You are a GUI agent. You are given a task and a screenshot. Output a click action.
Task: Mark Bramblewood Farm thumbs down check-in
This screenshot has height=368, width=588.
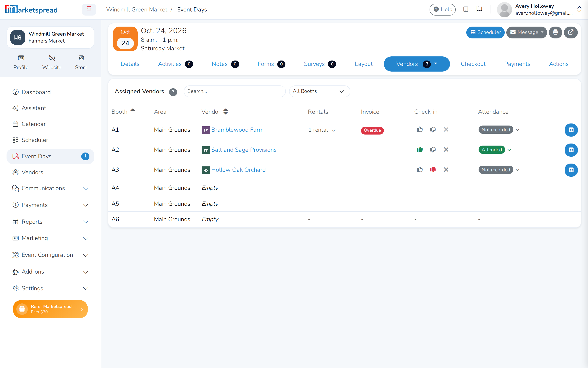point(433,130)
